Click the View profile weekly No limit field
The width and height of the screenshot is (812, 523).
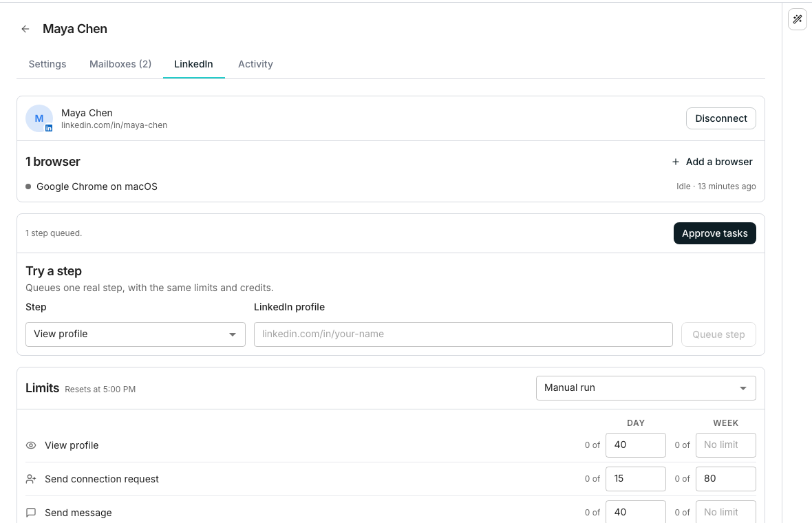click(725, 445)
